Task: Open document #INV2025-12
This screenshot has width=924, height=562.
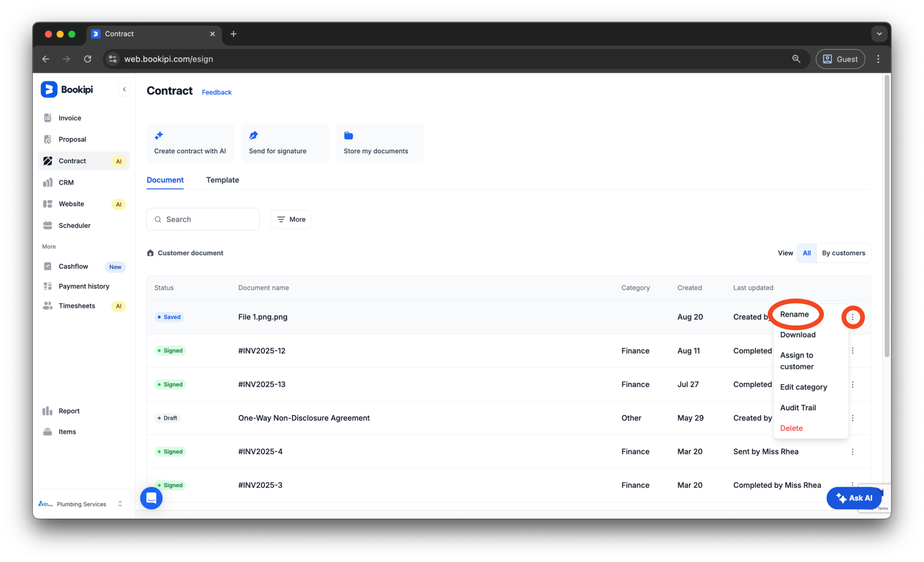Action: pyautogui.click(x=262, y=351)
